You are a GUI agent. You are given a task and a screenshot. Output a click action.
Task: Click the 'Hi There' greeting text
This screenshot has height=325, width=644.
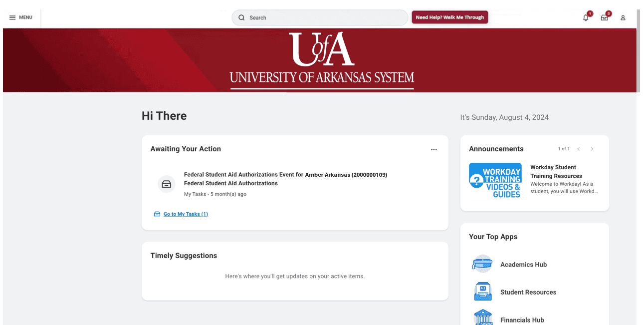(164, 116)
